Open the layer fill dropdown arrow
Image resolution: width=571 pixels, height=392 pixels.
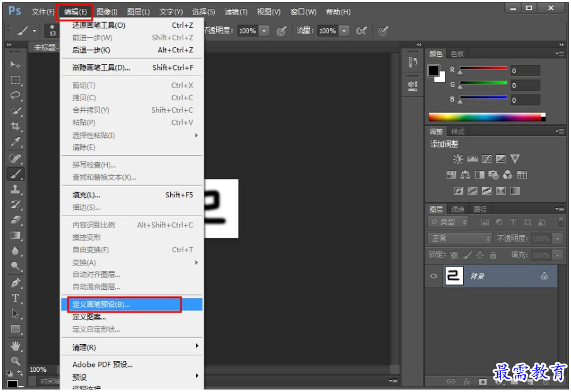coord(558,255)
